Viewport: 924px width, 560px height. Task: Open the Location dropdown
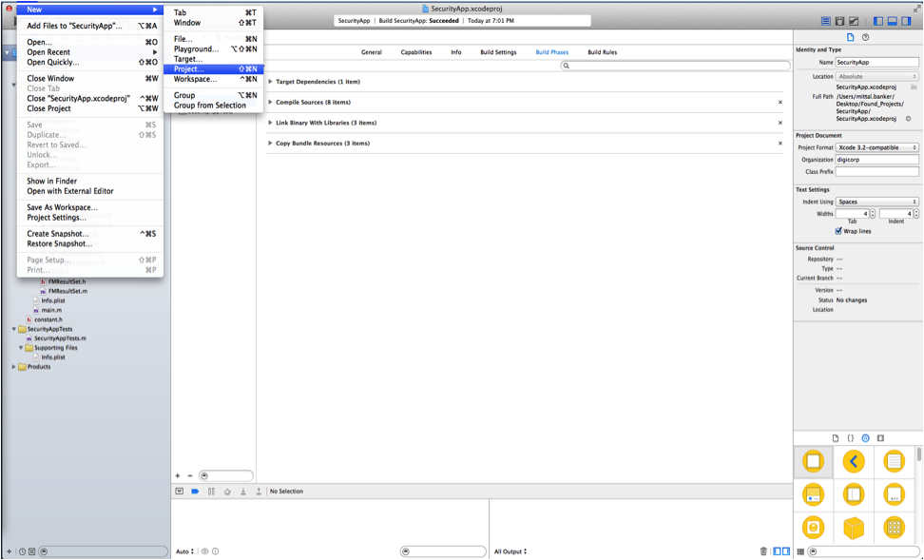click(x=876, y=77)
